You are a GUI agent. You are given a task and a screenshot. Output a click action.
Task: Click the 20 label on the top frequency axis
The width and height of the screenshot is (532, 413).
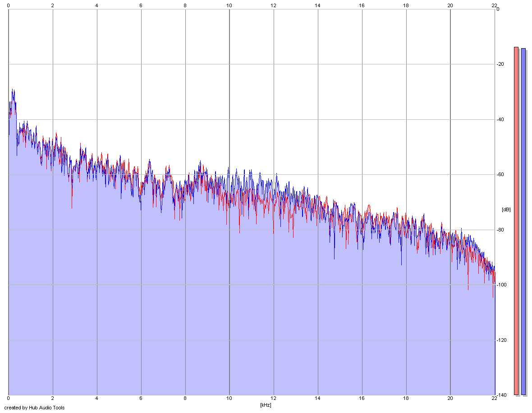450,5
